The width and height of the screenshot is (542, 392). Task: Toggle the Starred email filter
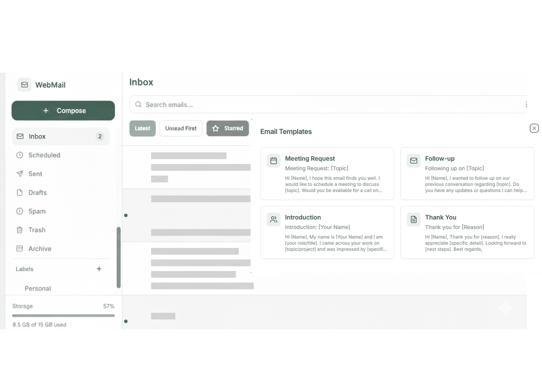click(228, 128)
